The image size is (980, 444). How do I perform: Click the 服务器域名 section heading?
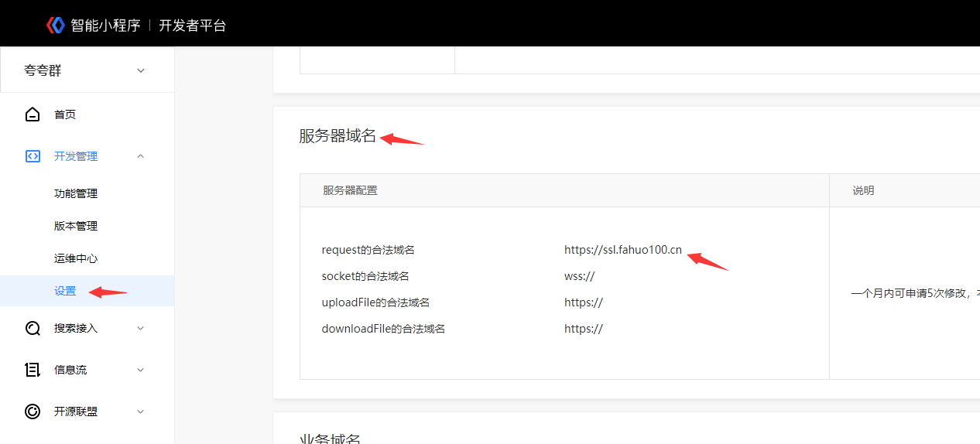pos(338,136)
